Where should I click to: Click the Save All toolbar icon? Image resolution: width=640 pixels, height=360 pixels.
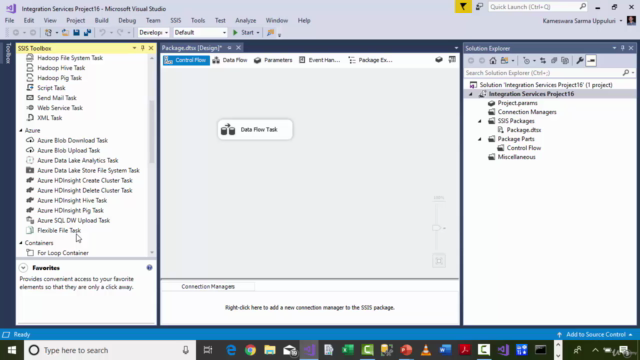(87, 33)
